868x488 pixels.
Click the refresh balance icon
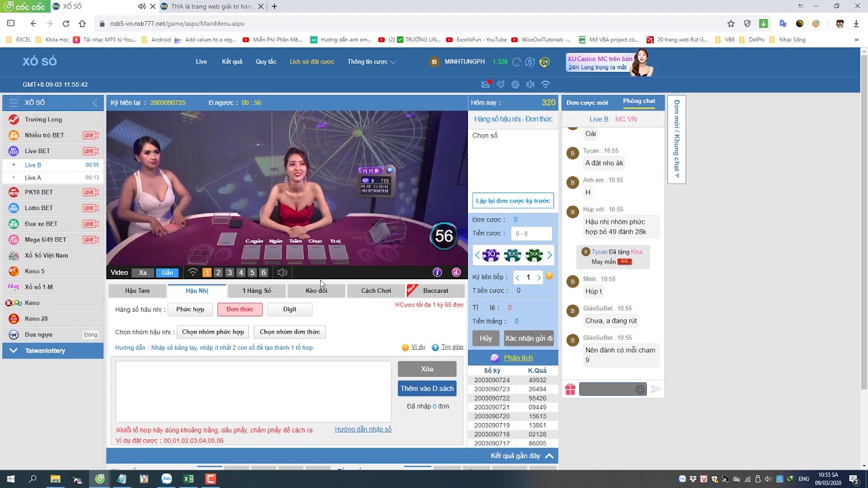517,62
